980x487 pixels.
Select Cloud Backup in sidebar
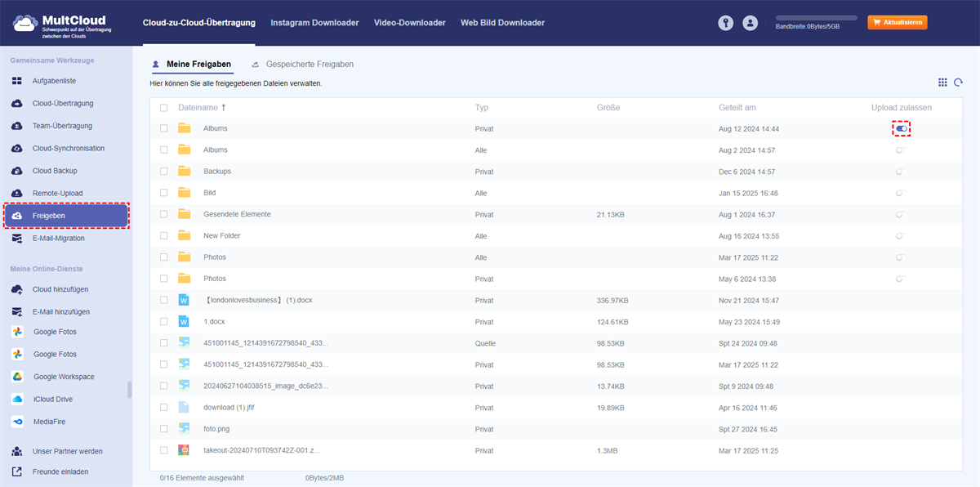click(x=55, y=171)
